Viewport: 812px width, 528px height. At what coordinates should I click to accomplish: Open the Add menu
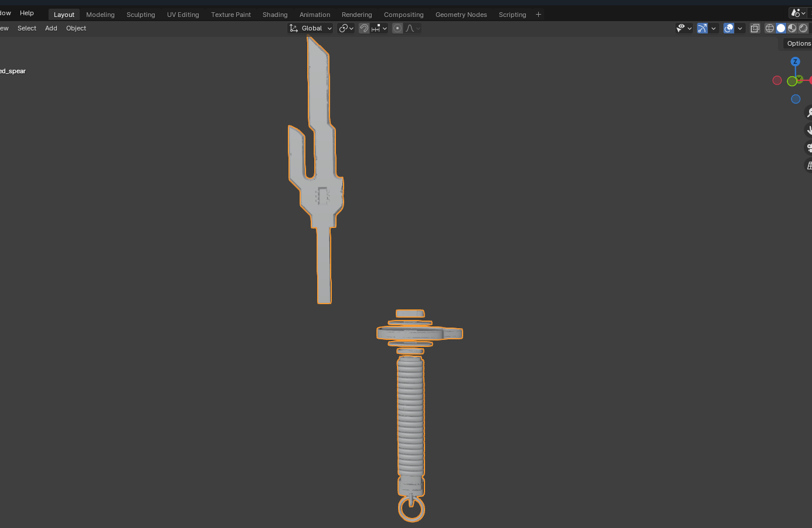pyautogui.click(x=51, y=28)
